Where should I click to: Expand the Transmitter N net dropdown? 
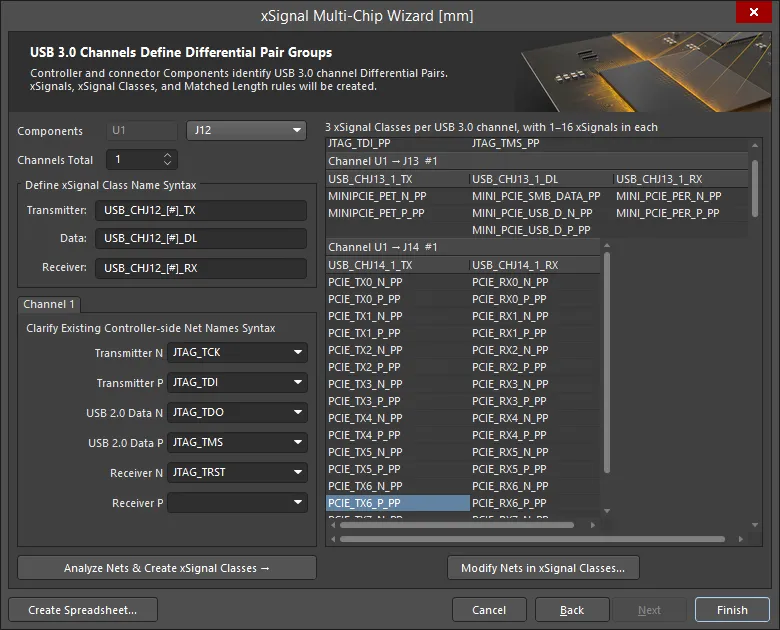(237, 353)
